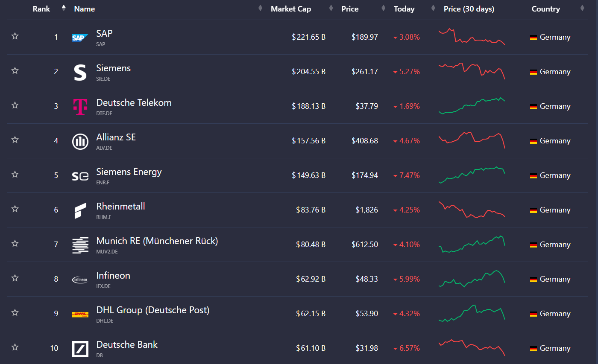Click ticker symbol MUV2.DE
Viewport: 598px width, 364px height.
click(x=107, y=252)
